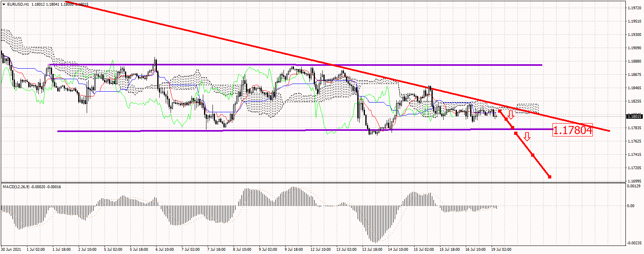Screen dimensions: 644x254
Task: Click the EURUSD,H1 chart title text
Action: pos(18,4)
